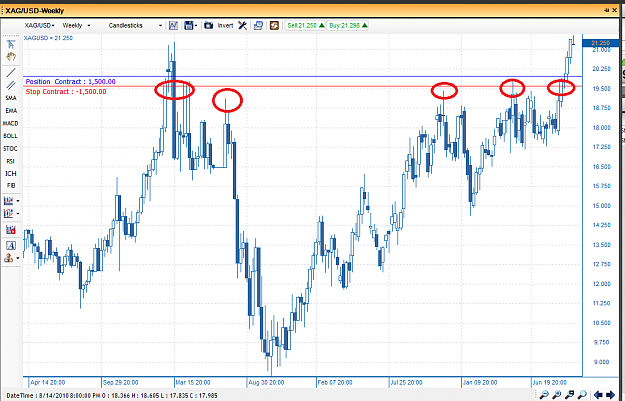Viewport: 625px width, 401px height.
Task: Click the XAGUSD = 21.250 chart label
Action: click(48, 38)
